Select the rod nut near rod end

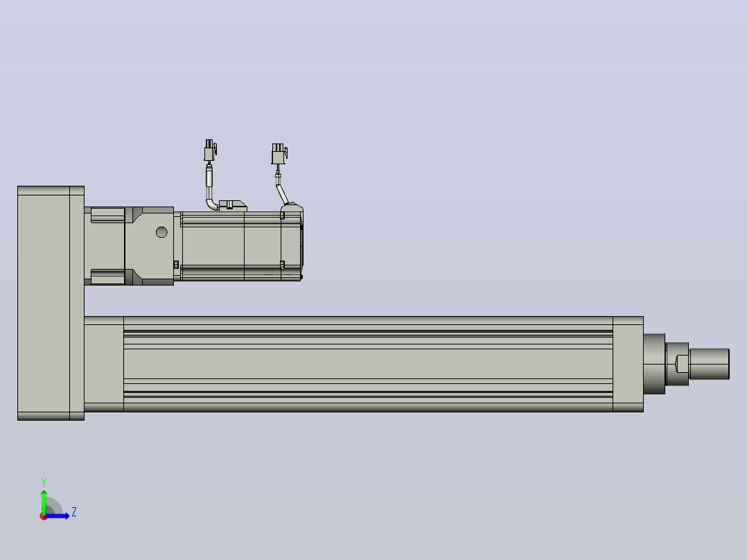(677, 364)
